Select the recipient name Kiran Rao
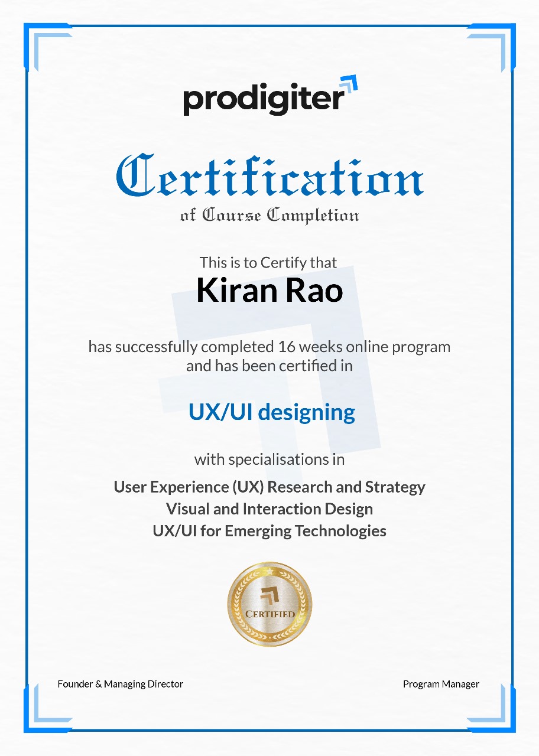Image resolution: width=539 pixels, height=756 pixels. click(269, 291)
